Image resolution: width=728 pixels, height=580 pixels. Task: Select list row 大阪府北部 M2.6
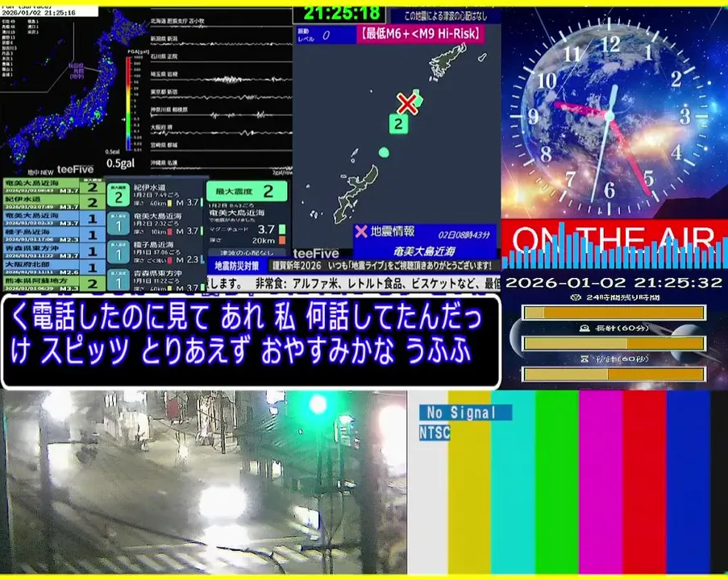54,267
